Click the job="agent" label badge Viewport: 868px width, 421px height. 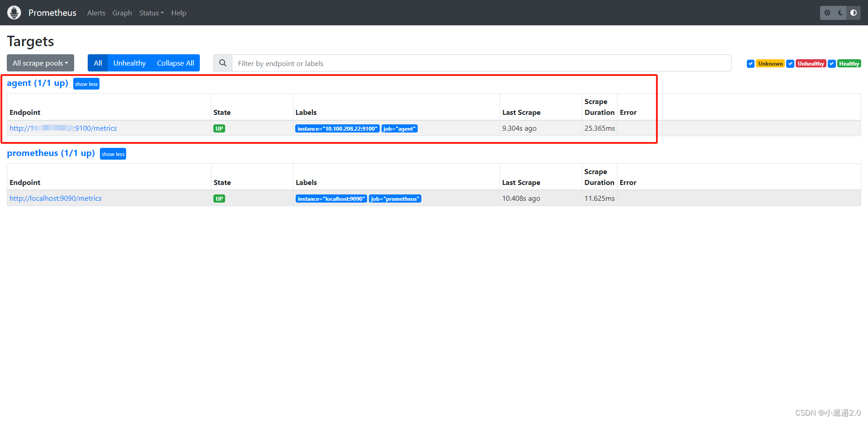400,129
